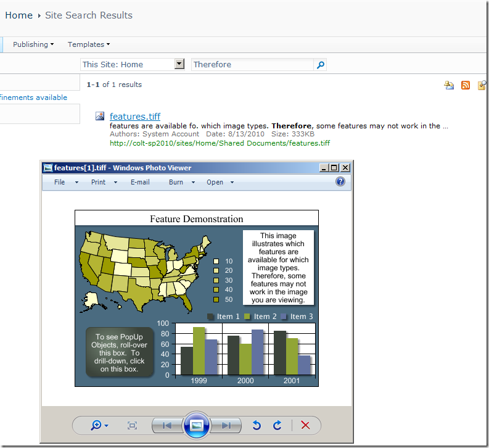489x448 pixels.
Task: Open the RSS feed icon
Action: click(466, 85)
